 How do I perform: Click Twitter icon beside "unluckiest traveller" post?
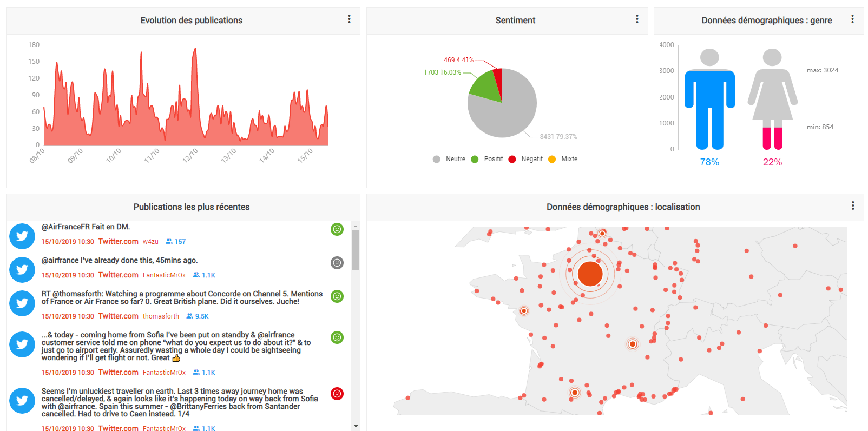(x=22, y=401)
